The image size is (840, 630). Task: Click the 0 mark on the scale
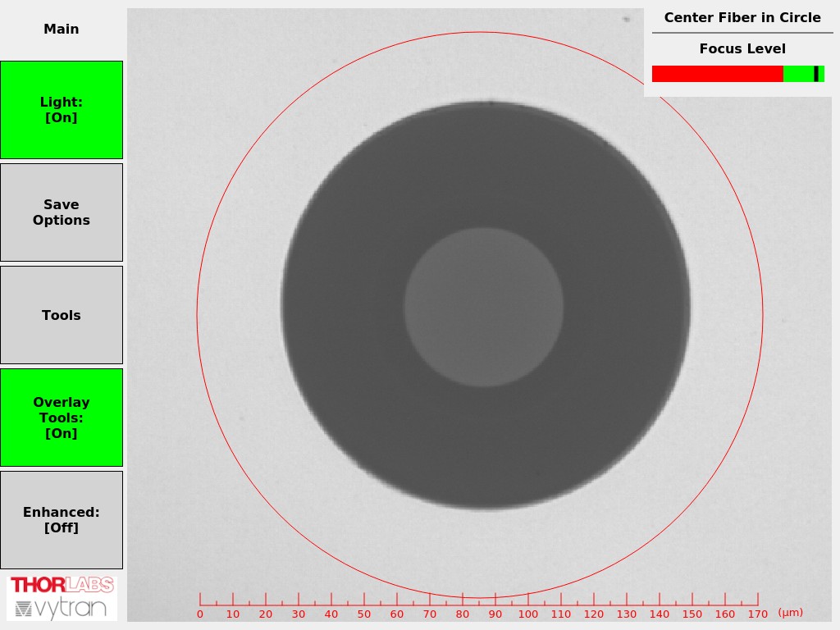point(200,614)
